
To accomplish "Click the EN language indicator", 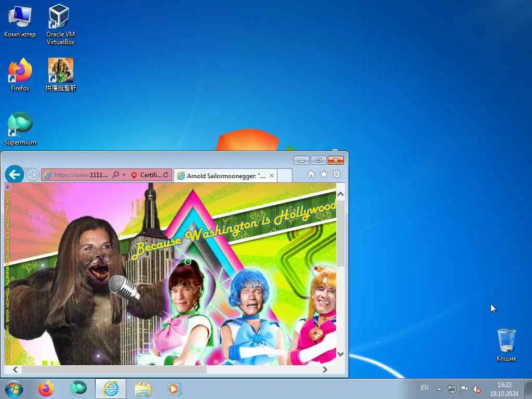I will (424, 388).
